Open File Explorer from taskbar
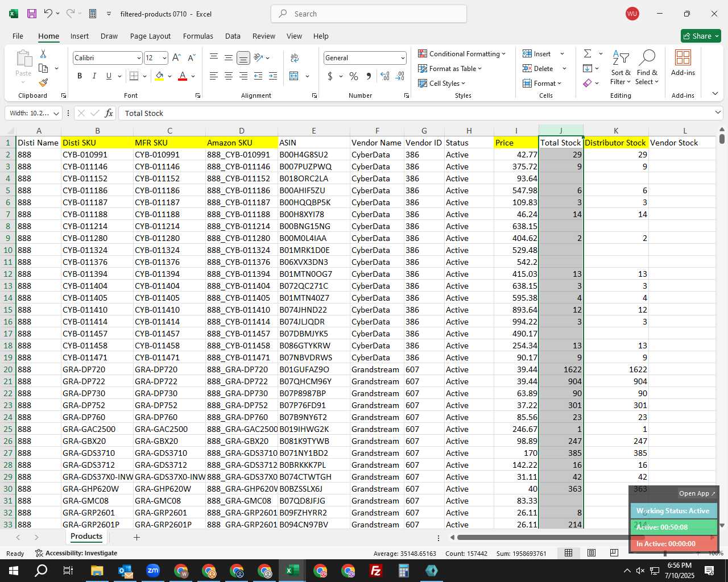Image resolution: width=728 pixels, height=582 pixels. coord(97,571)
